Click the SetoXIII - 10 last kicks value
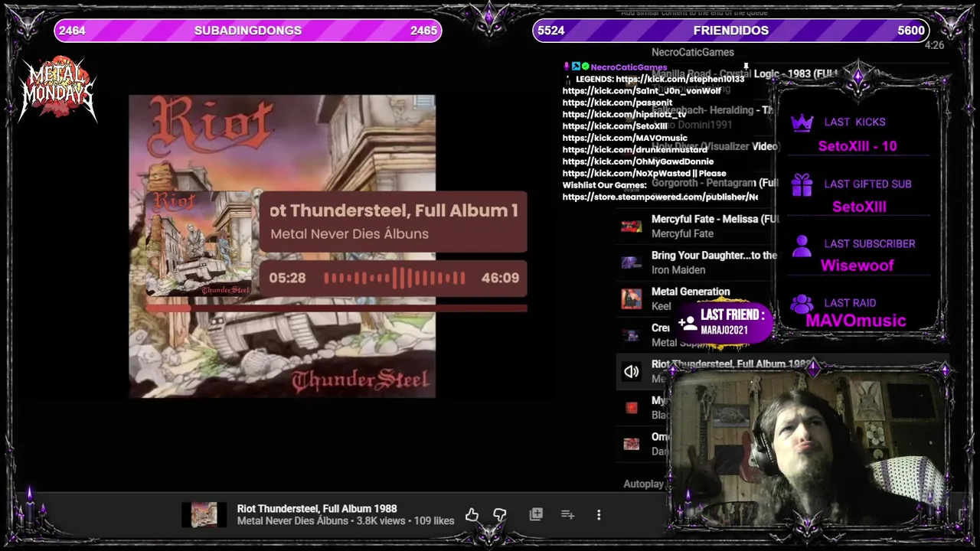The height and width of the screenshot is (551, 980). tap(857, 146)
